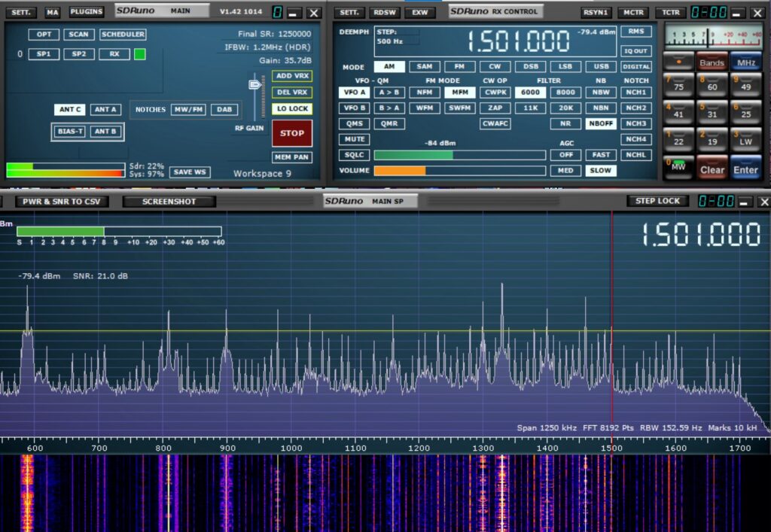Toggle CWAFC button
The height and width of the screenshot is (532, 771).
click(495, 123)
